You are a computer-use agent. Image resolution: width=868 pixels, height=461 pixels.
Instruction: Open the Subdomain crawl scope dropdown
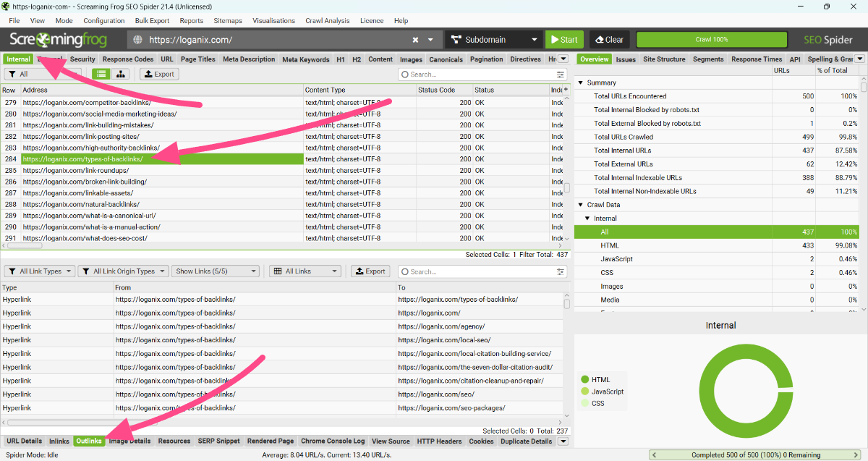pyautogui.click(x=493, y=40)
